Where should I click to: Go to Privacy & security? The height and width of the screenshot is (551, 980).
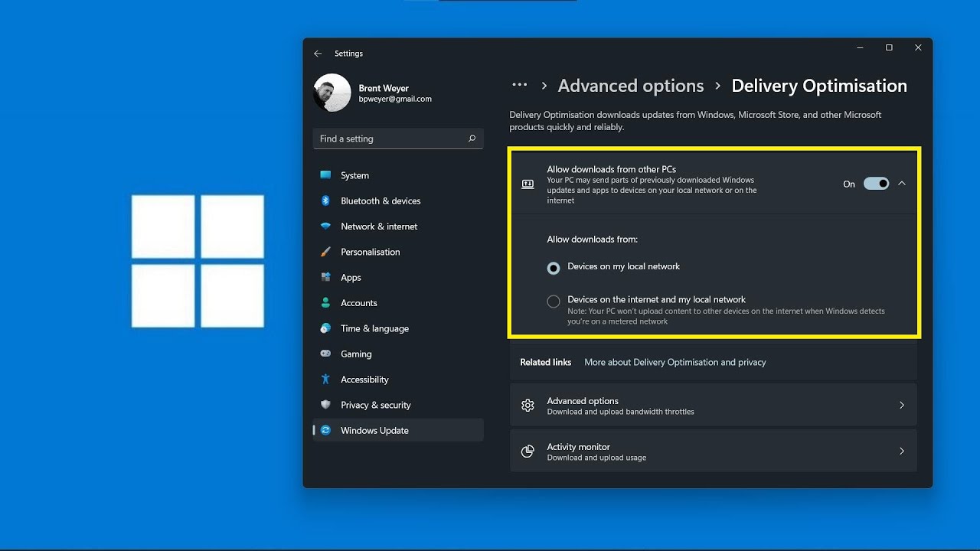pyautogui.click(x=398, y=405)
